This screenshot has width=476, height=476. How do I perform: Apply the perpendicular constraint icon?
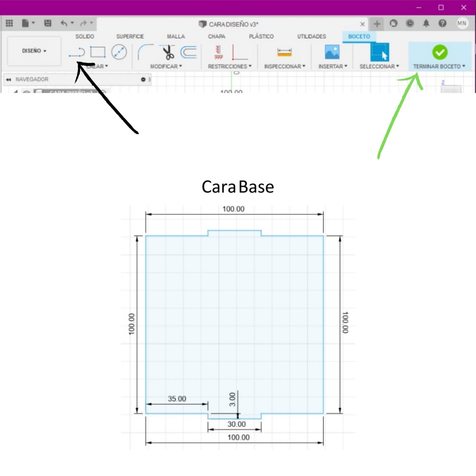click(x=240, y=52)
